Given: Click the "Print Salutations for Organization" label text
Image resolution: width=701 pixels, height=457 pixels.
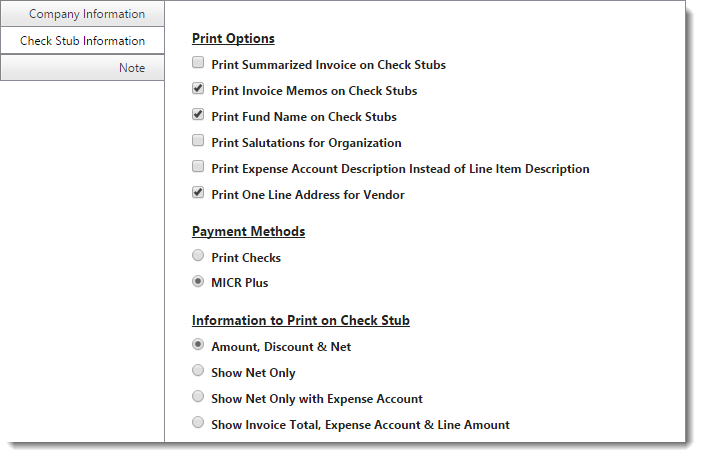Looking at the screenshot, I should pos(306,143).
